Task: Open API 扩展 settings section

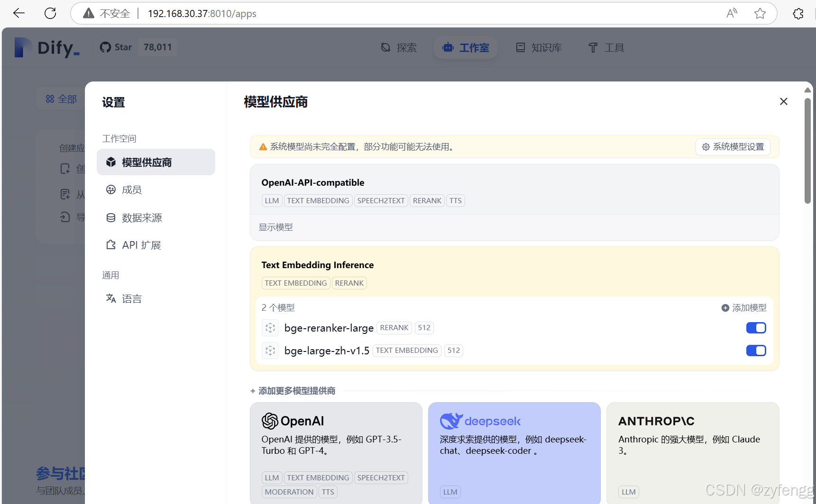Action: [156, 245]
